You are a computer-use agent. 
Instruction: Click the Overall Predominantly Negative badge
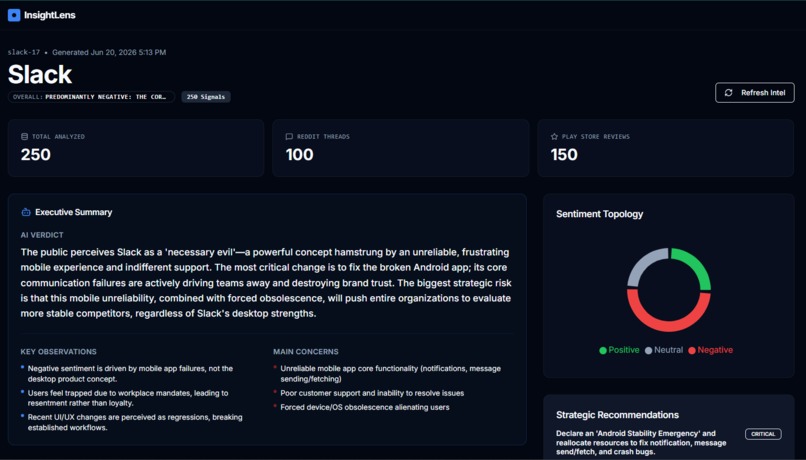(91, 97)
